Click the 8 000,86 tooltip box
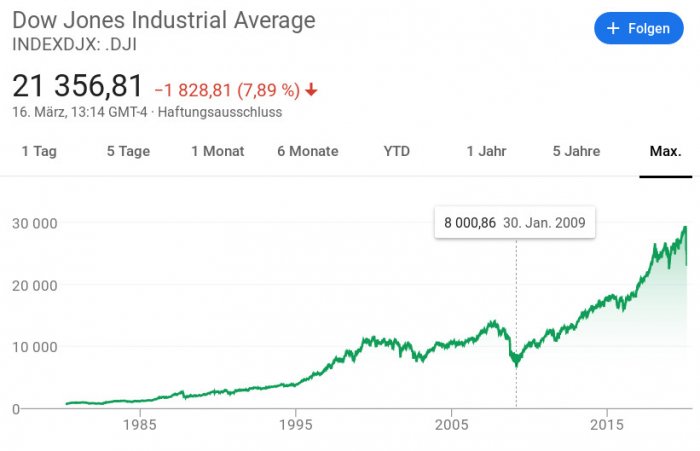Image resolution: width=700 pixels, height=451 pixels. point(514,221)
